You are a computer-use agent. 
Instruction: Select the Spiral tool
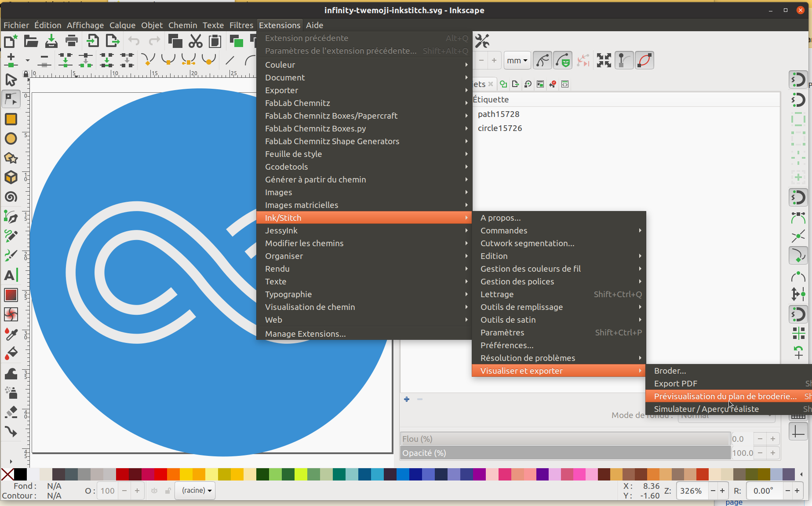(11, 197)
